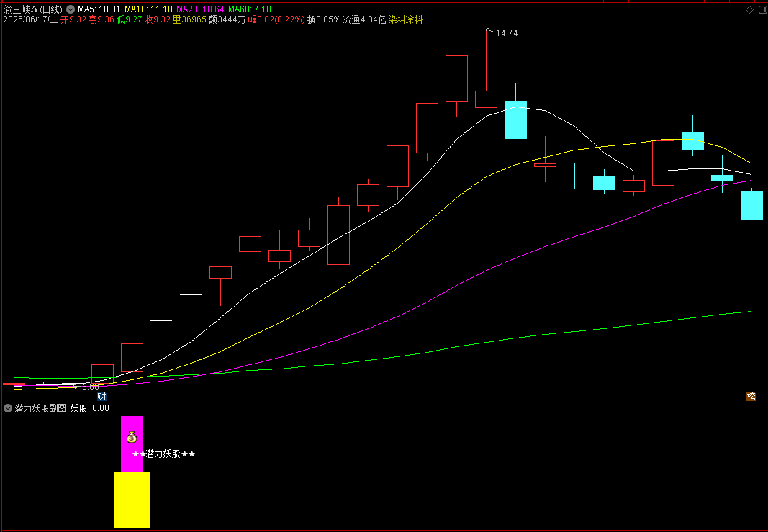Click the 开9.32 open price value

click(73, 19)
